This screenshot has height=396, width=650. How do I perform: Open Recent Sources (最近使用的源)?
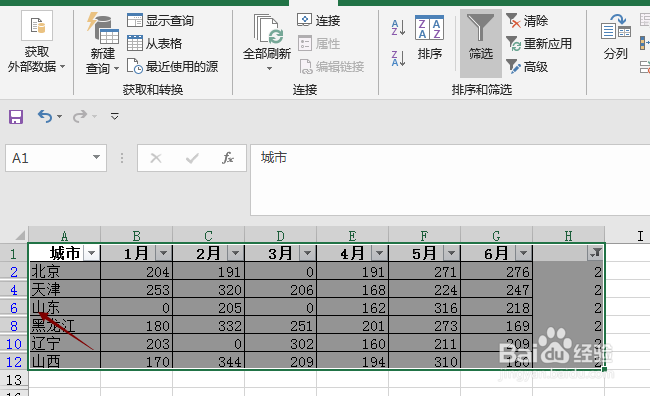point(172,66)
